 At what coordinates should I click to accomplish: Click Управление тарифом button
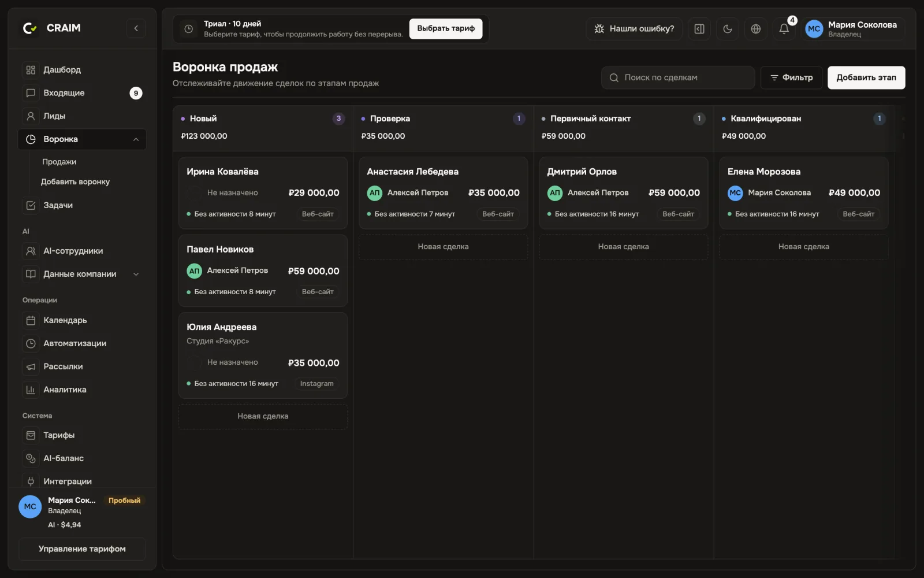point(82,549)
